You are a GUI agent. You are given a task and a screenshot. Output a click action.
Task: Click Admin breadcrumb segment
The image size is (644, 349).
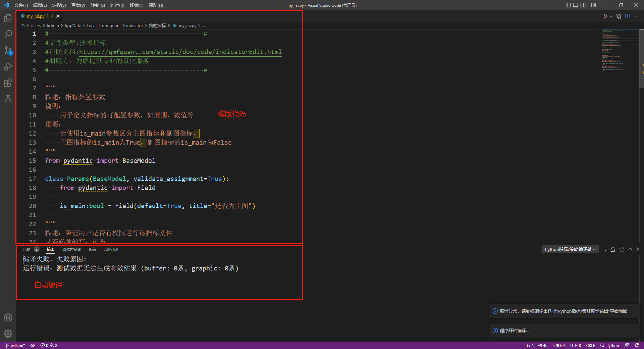tap(53, 26)
